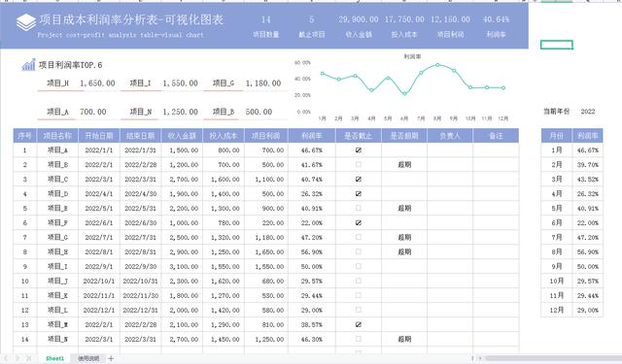Uncheck the 是否截止 checkbox for 项目_M
The height and width of the screenshot is (364, 622).
point(359,324)
